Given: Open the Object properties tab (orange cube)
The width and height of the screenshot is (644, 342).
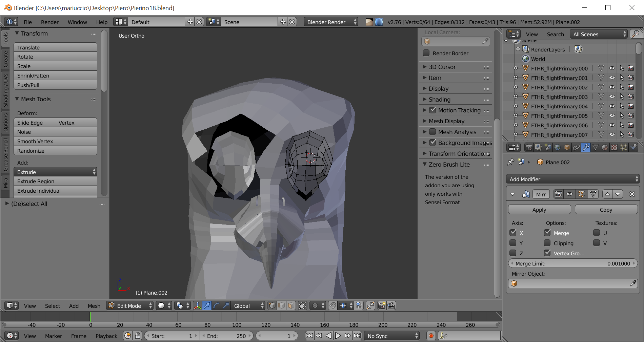Looking at the screenshot, I should pos(567,147).
